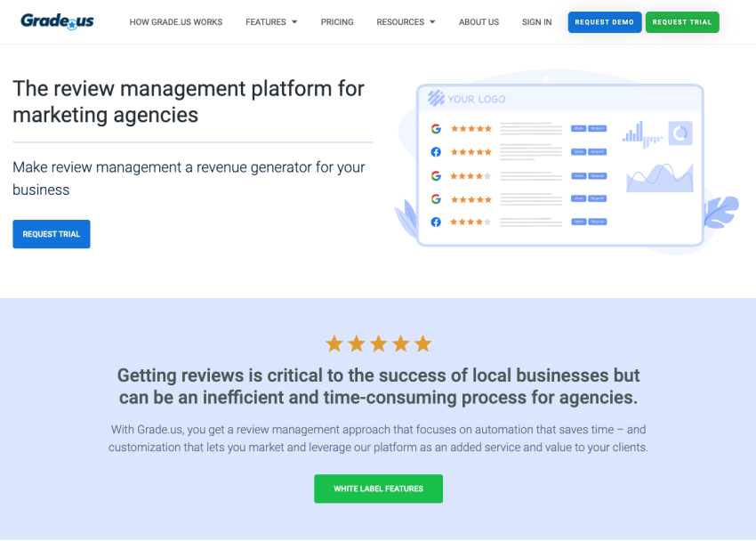The height and width of the screenshot is (541, 756).
Task: Click the Sign In link
Action: [536, 22]
